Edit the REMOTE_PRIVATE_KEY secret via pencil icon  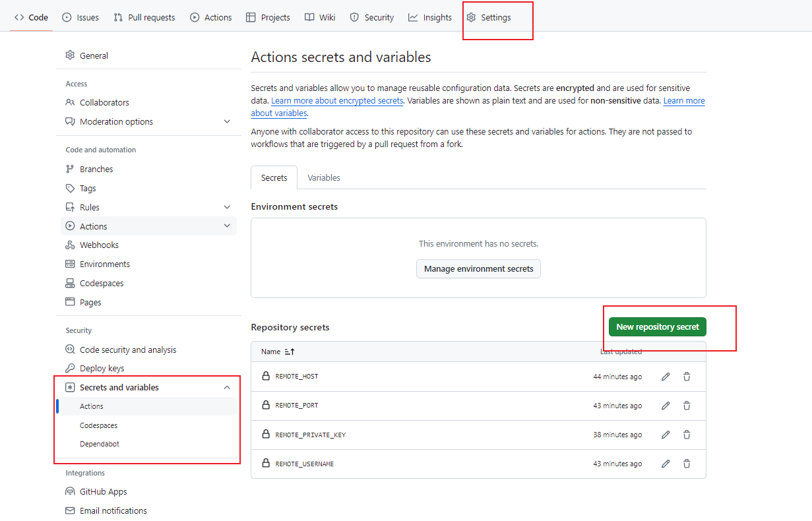(x=666, y=435)
